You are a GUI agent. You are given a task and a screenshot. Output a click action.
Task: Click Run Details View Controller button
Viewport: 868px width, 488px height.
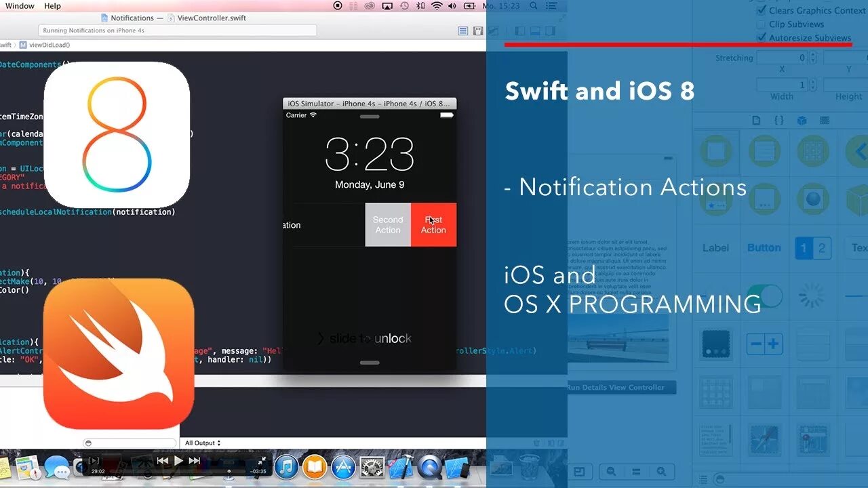click(x=621, y=388)
